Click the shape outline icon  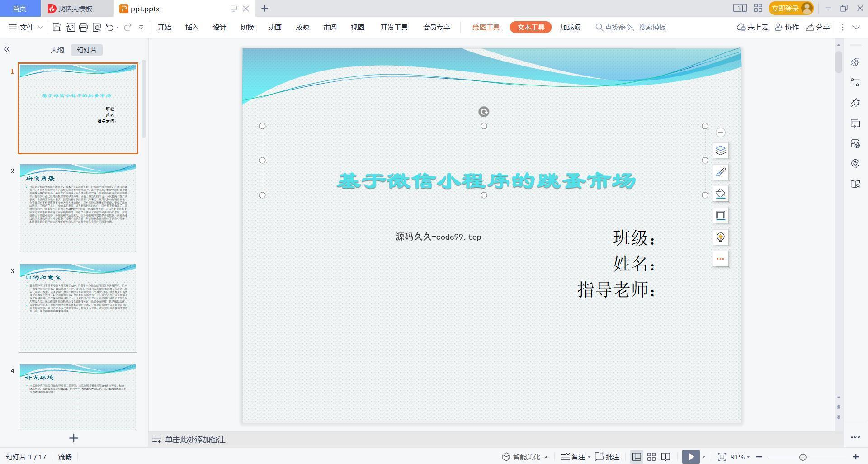[721, 215]
